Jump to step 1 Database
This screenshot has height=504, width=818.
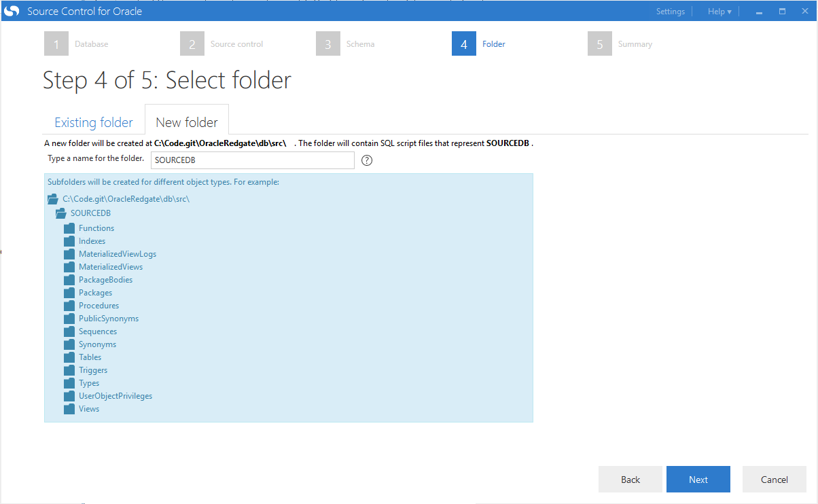[x=56, y=44]
